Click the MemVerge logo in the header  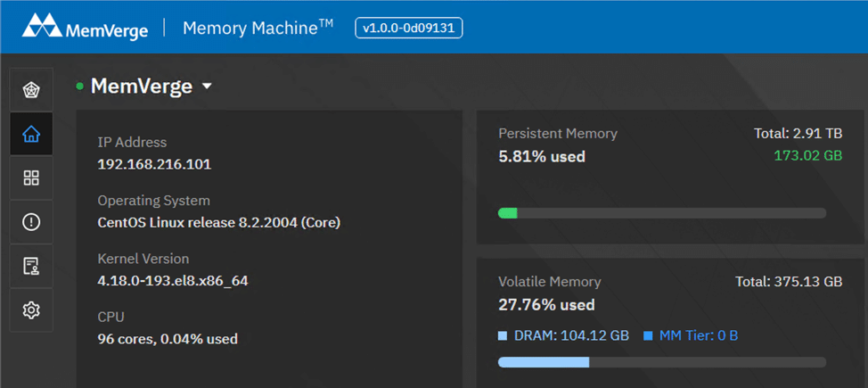coord(85,27)
